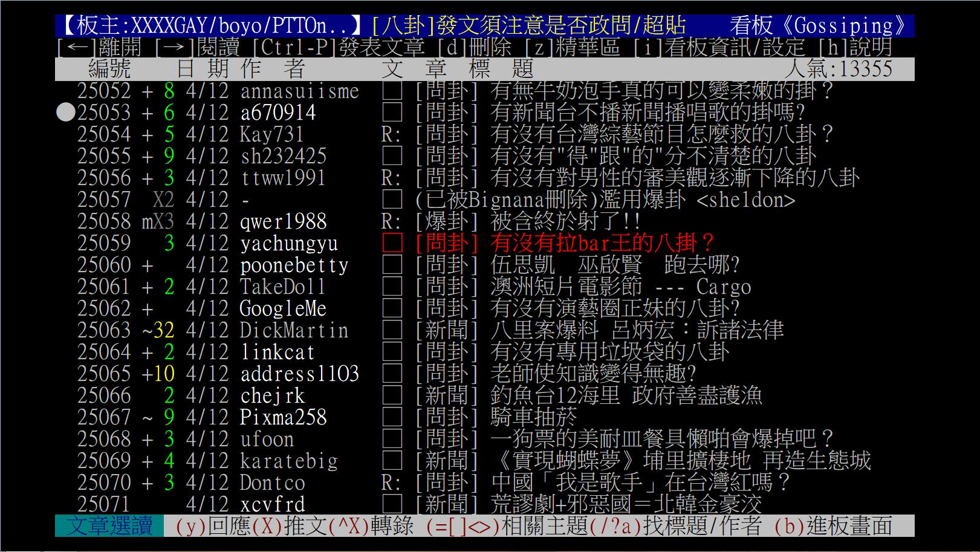This screenshot has width=980, height=552.
Task: Click (X)推文 in the bottom command bar
Action: pyautogui.click(x=284, y=526)
